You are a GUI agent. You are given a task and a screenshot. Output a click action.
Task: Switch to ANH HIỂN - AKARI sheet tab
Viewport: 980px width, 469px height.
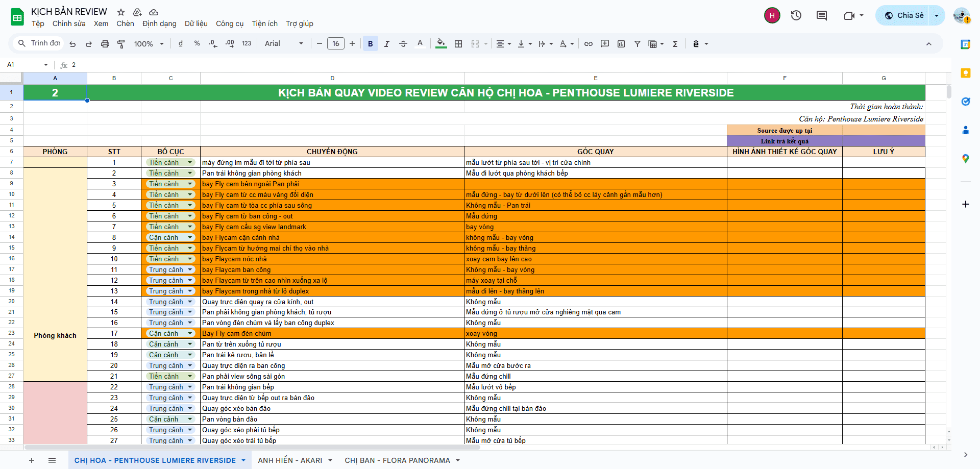click(x=290, y=460)
